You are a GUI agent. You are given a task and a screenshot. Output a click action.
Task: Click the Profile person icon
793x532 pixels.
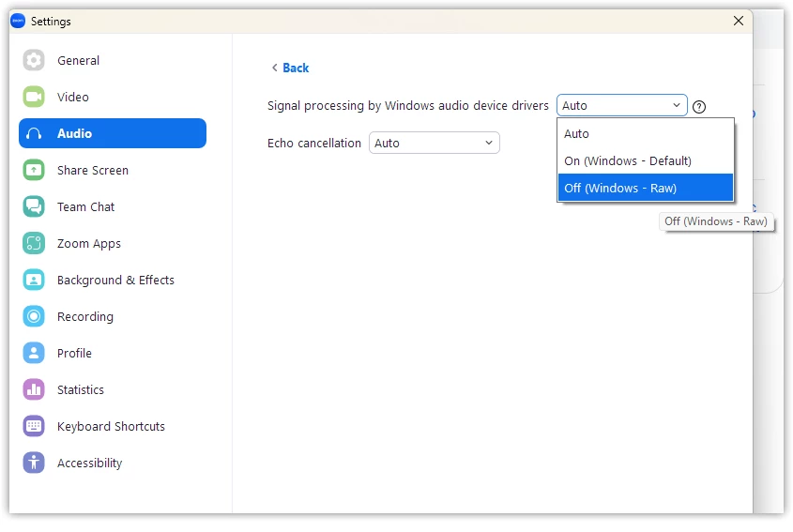[34, 353]
